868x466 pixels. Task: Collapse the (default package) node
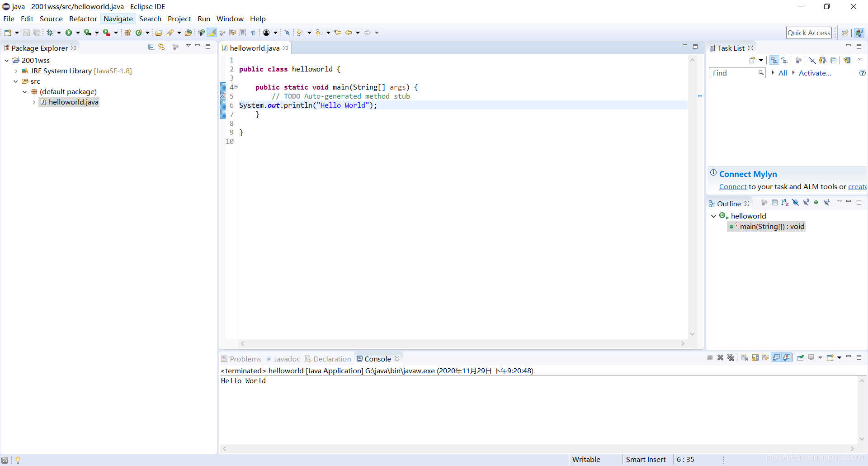click(25, 92)
